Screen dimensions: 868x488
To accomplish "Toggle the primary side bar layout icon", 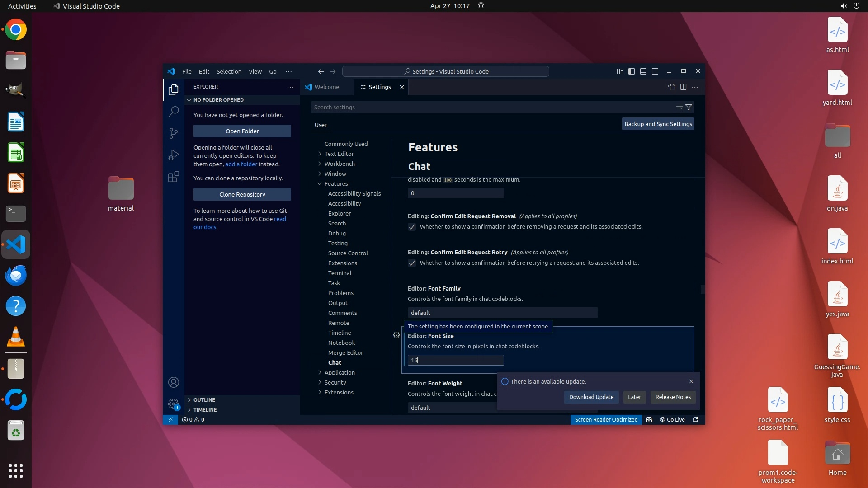I will coord(632,71).
